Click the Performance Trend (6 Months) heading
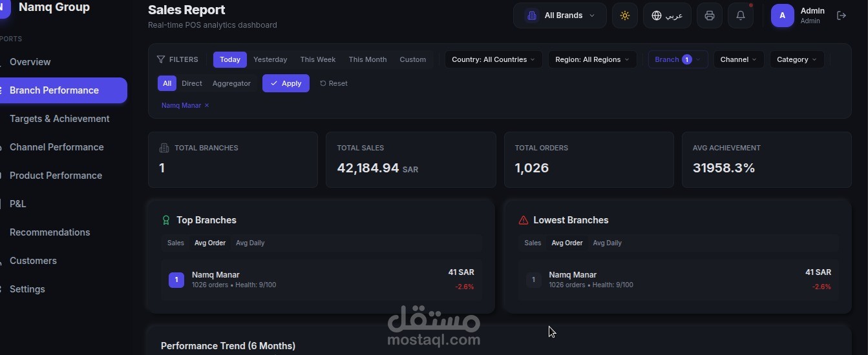This screenshot has width=868, height=355. (x=228, y=346)
